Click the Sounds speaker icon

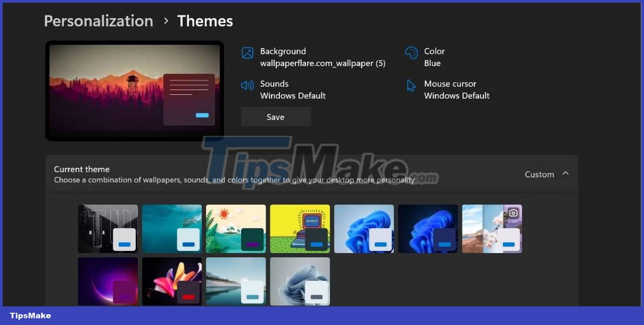[x=246, y=84]
